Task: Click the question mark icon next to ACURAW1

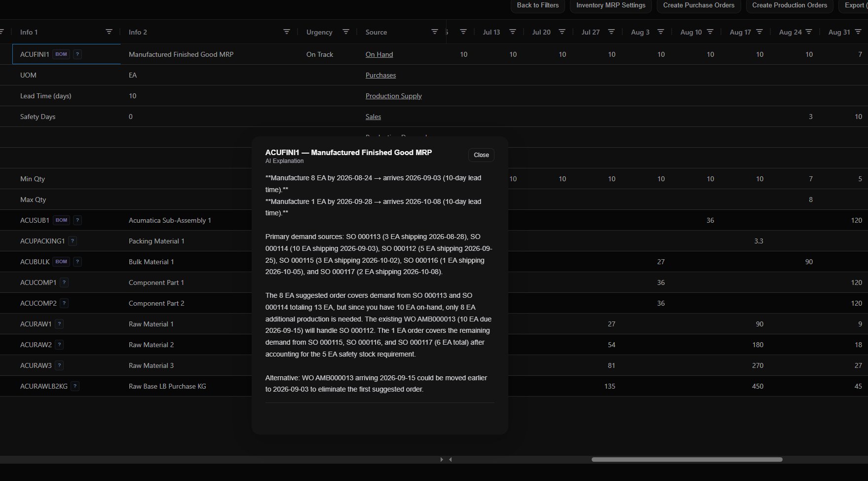Action: pyautogui.click(x=59, y=324)
